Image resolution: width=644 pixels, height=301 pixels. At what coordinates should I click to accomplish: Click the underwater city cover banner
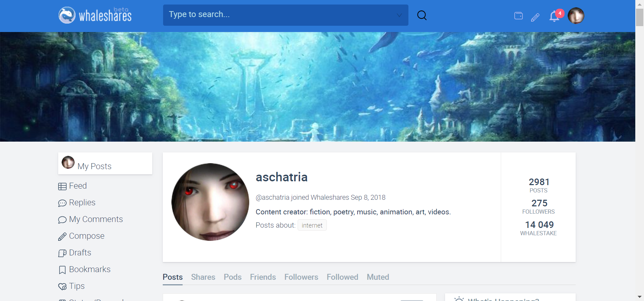click(317, 87)
